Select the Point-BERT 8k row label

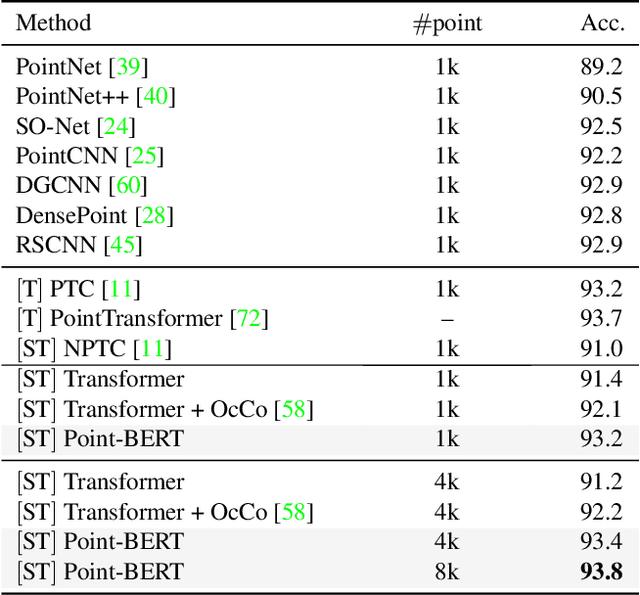[100, 571]
